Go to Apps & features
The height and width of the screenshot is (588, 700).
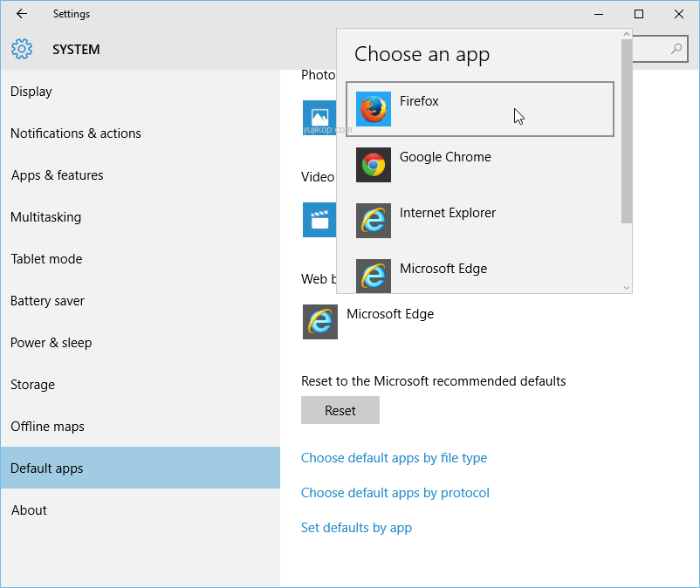point(141,175)
